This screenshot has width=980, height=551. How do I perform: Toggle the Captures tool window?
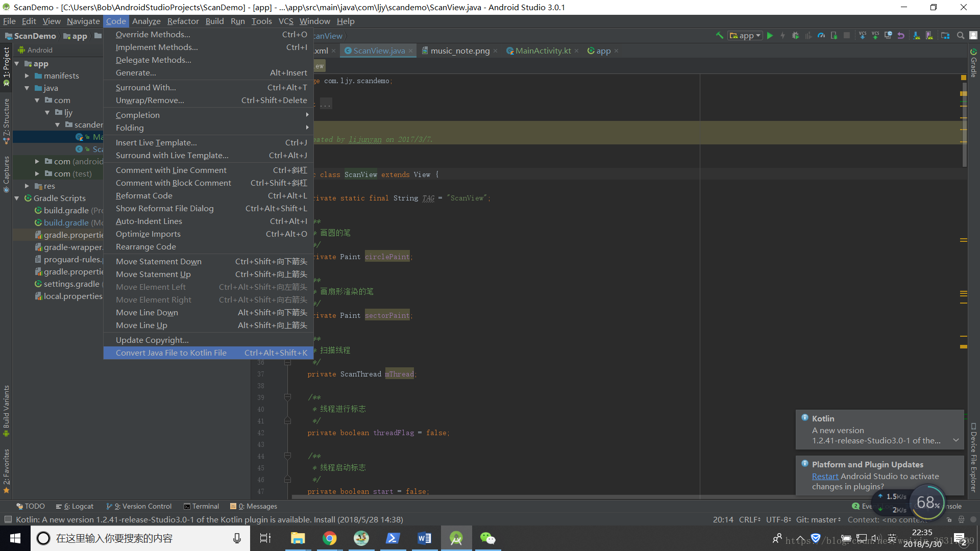point(6,174)
